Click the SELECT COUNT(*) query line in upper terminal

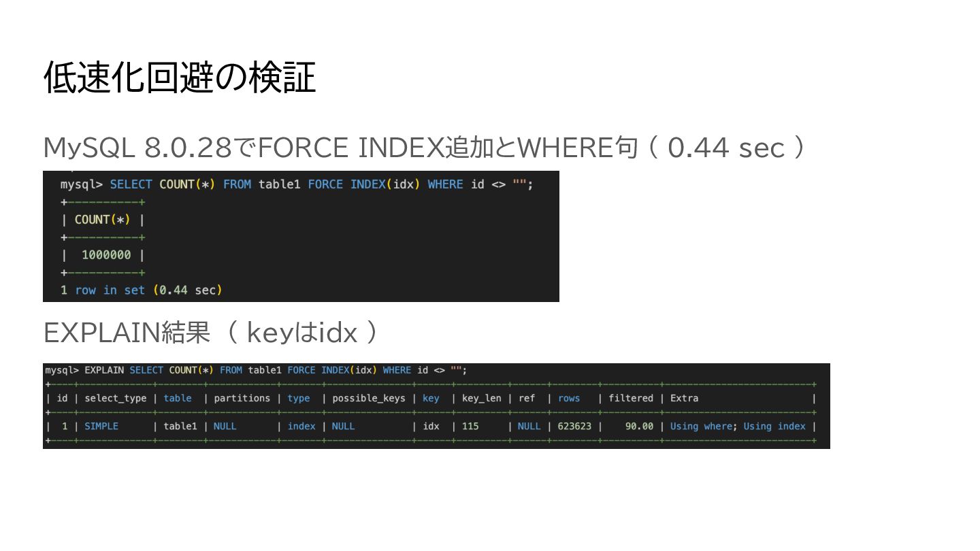pyautogui.click(x=297, y=184)
